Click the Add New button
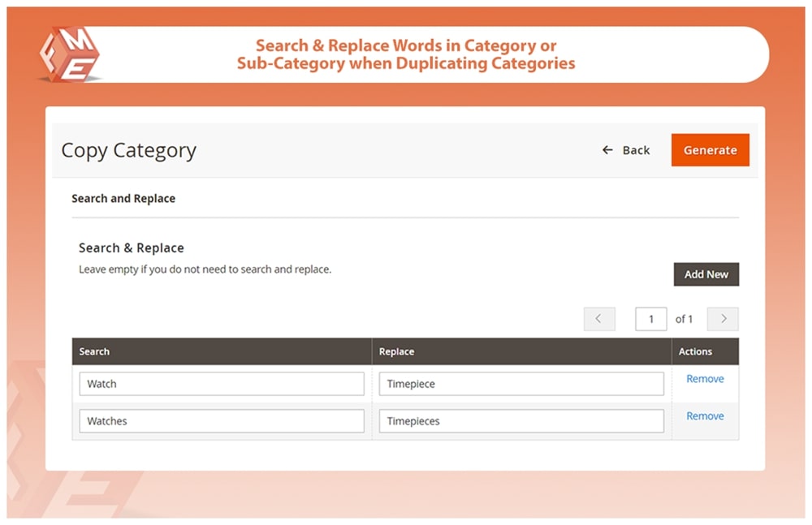812x525 pixels. tap(706, 274)
